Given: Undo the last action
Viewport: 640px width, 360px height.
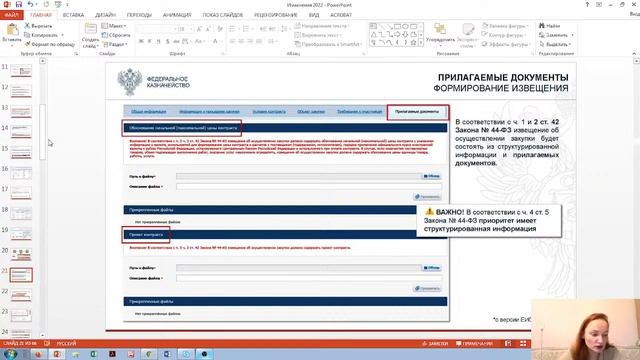Looking at the screenshot, I should [30, 4].
